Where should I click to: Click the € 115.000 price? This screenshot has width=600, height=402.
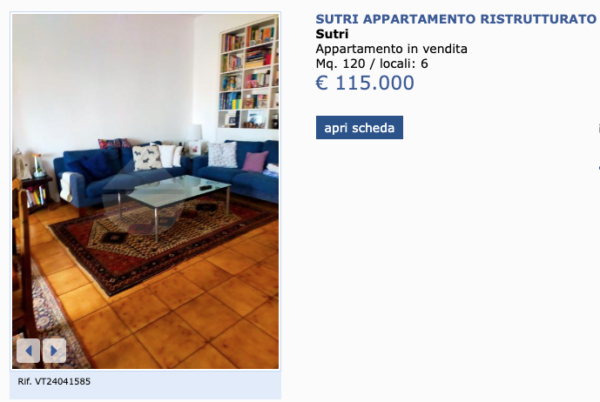pyautogui.click(x=365, y=83)
